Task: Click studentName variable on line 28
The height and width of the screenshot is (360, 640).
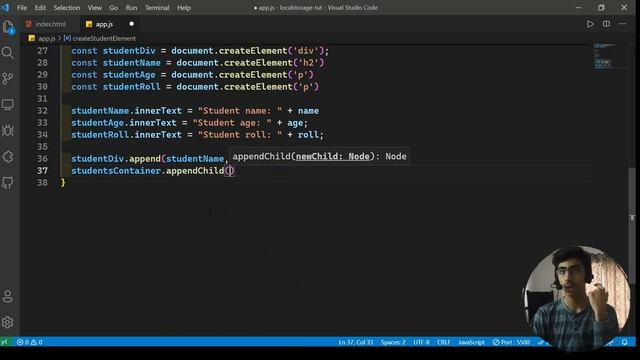Action: pos(131,63)
